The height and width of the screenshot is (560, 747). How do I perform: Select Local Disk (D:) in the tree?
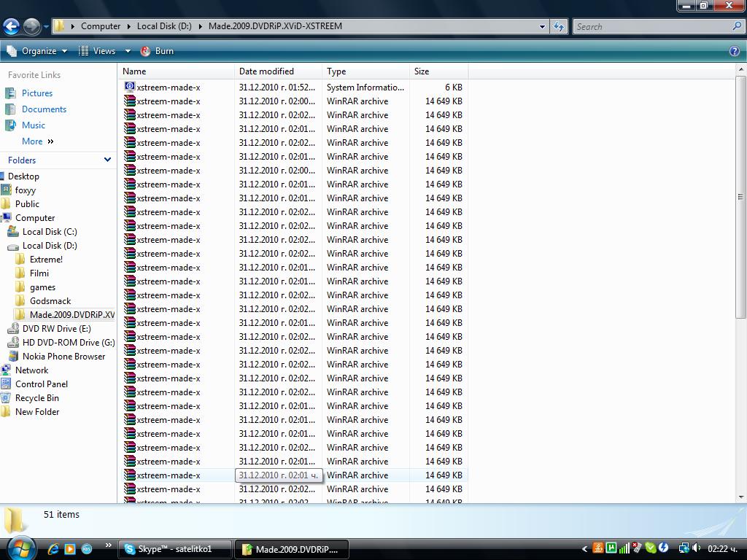50,245
